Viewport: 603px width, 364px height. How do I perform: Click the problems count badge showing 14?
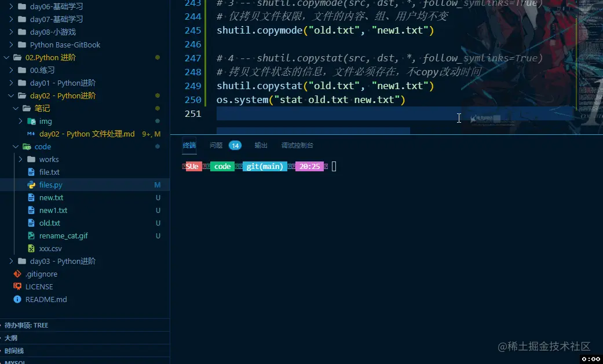[x=235, y=145]
